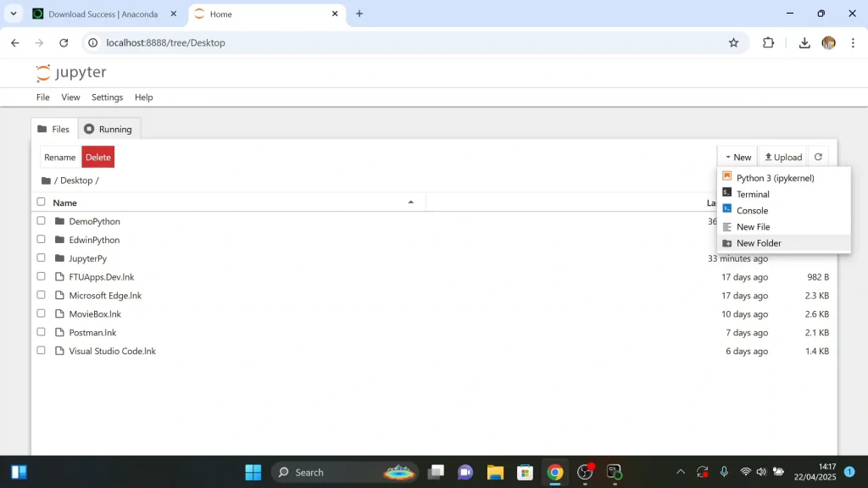Check the JupyterPy row checkbox
The width and height of the screenshot is (868, 488).
41,258
